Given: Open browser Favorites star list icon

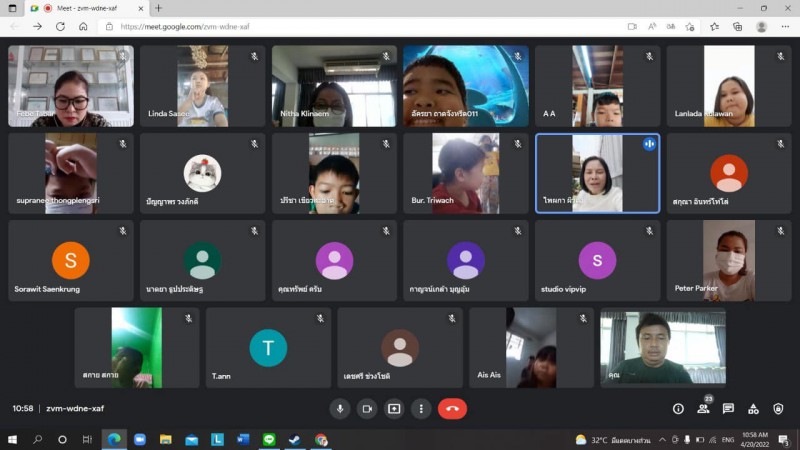Looking at the screenshot, I should coord(714,27).
